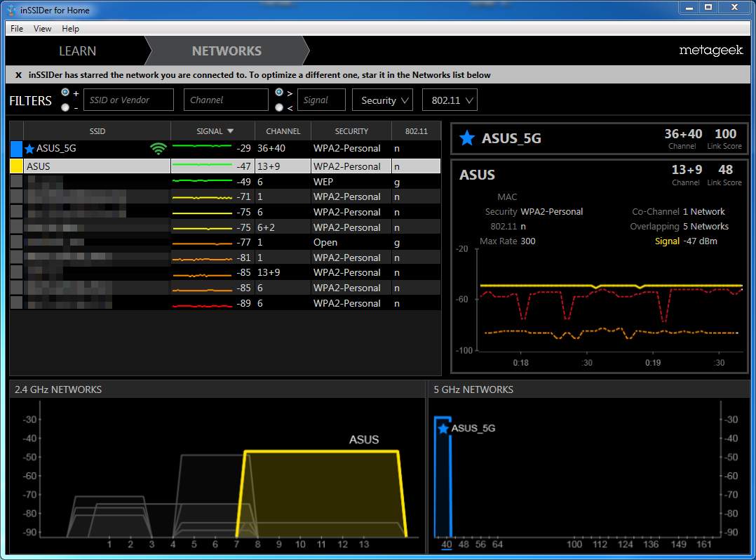756x560 pixels.
Task: Sort by 802.11 column header
Action: coord(416,131)
